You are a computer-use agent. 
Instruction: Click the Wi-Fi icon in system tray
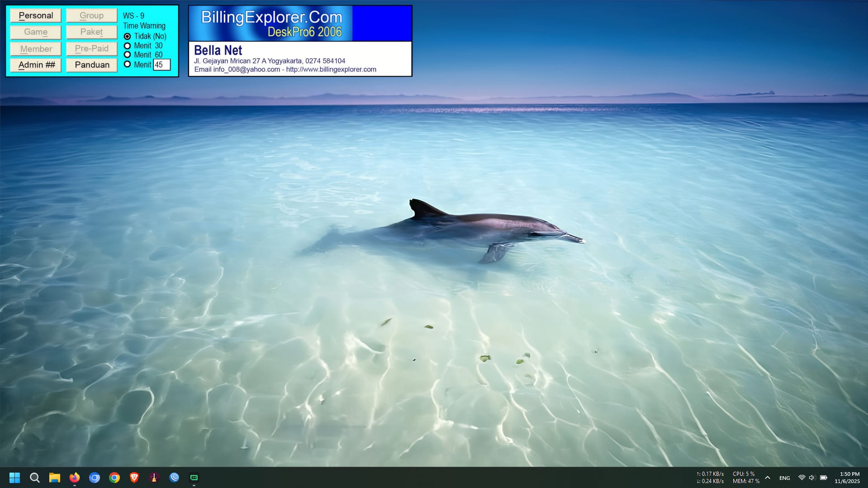point(802,478)
